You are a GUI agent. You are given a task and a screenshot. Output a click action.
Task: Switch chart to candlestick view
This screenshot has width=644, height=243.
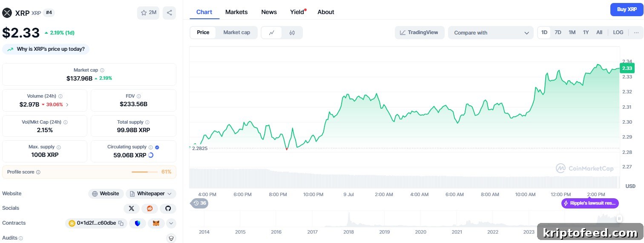pos(292,32)
